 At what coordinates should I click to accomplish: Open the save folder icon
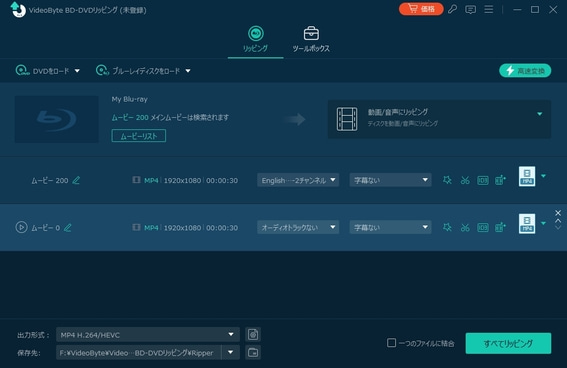click(x=253, y=352)
